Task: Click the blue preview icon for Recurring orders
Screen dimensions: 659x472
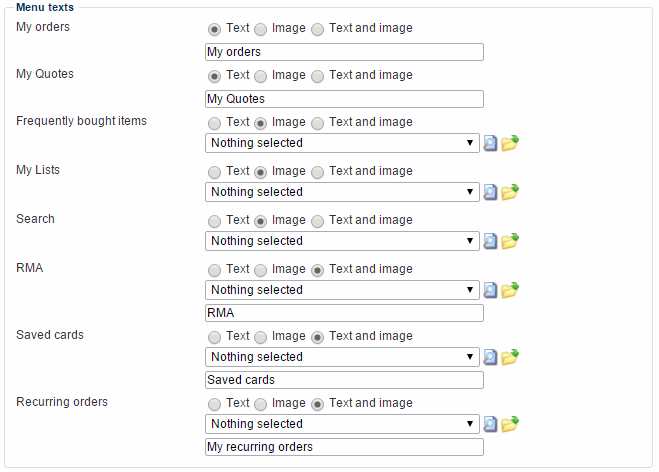Action: pyautogui.click(x=490, y=424)
